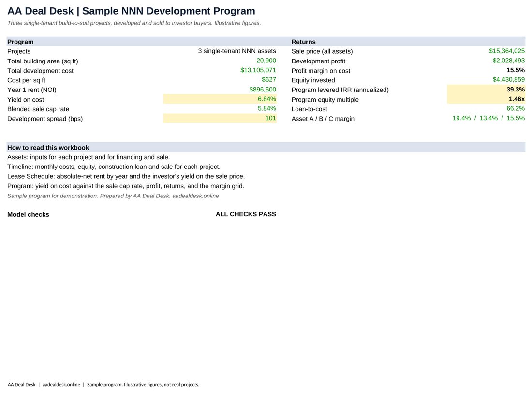Click the $15,364,025 sale price value
The image size is (532, 394).
(x=506, y=51)
